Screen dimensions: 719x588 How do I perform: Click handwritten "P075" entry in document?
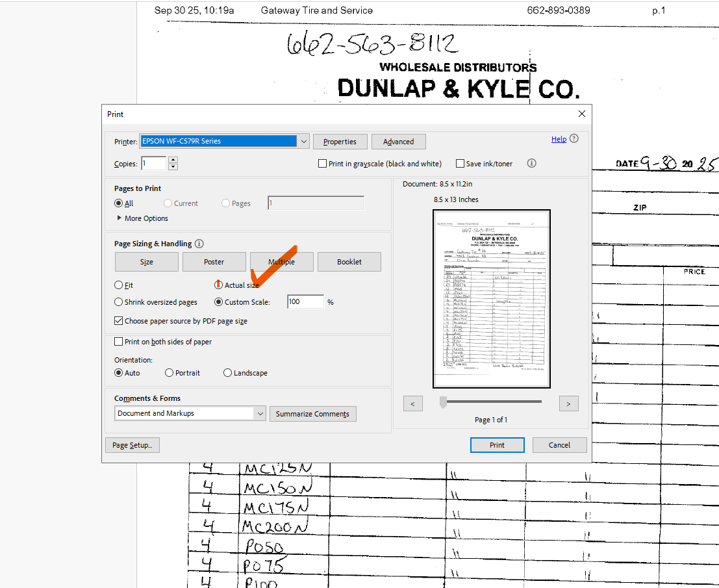pos(265,565)
